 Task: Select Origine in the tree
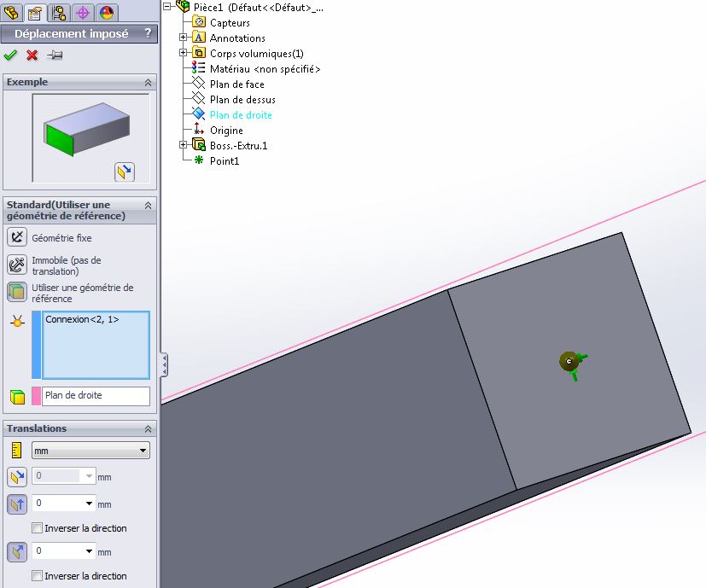pos(226,131)
